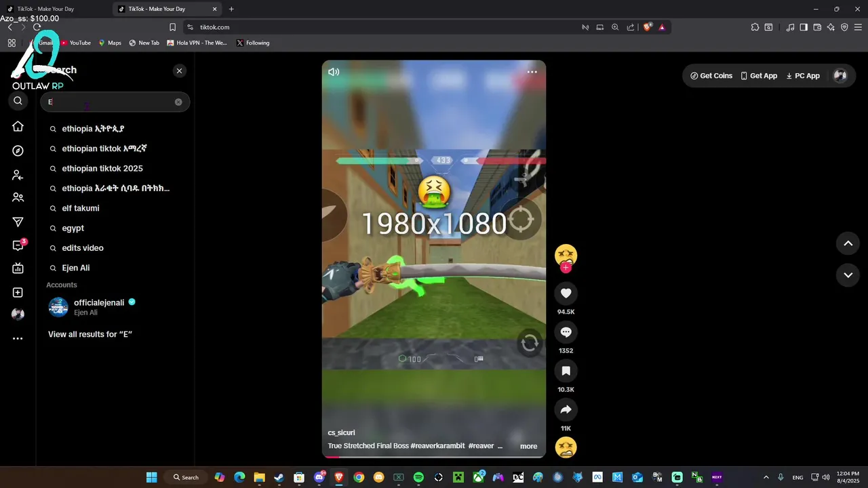Open the TikTok Home (For You) icon
868x488 pixels.
[x=18, y=127]
